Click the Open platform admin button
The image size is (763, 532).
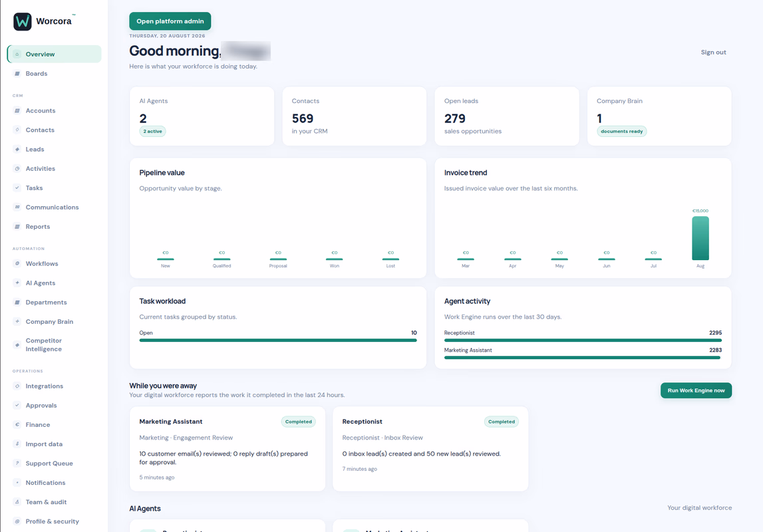(170, 21)
